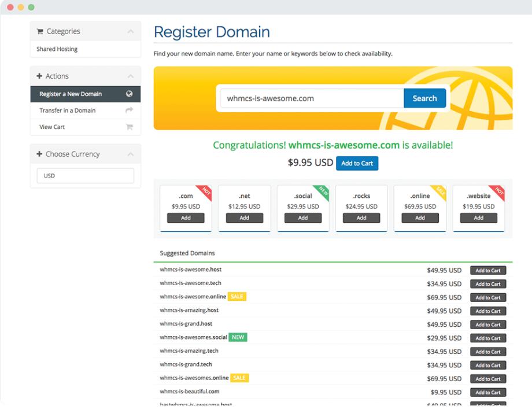
Task: Click the plus icon next to Actions
Action: (x=39, y=76)
